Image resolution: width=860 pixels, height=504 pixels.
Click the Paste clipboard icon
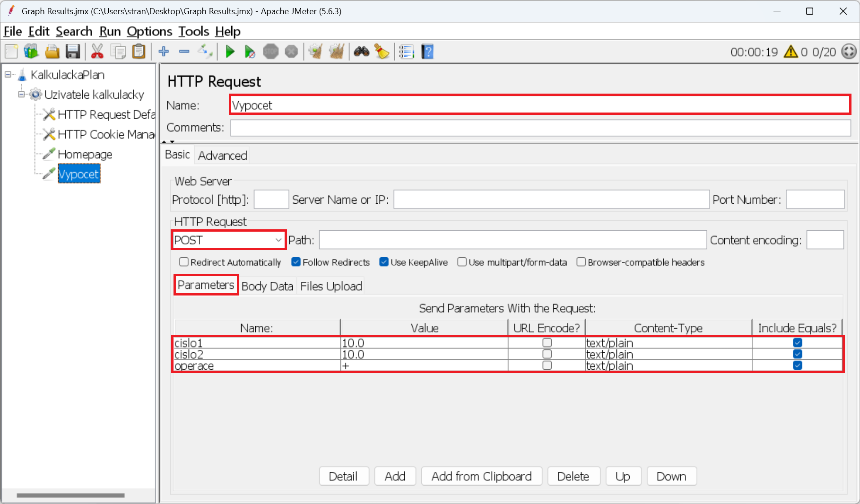point(139,52)
